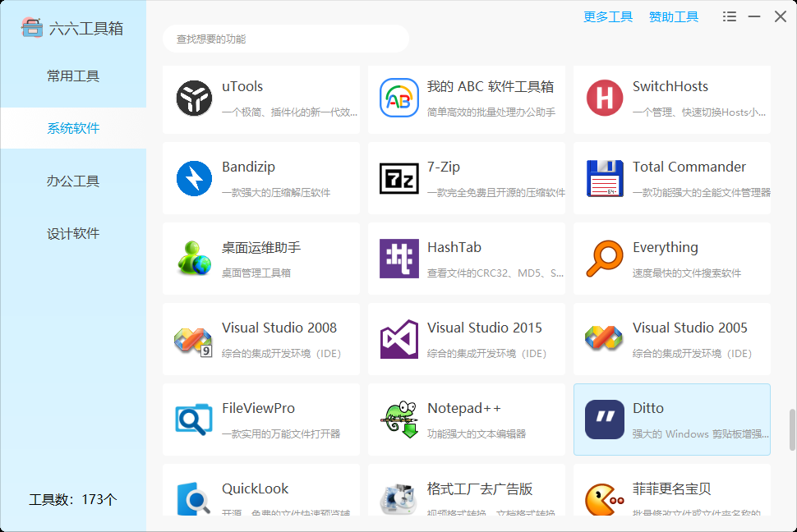Click the 桌面运维助手 icon
797x532 pixels.
(x=194, y=259)
